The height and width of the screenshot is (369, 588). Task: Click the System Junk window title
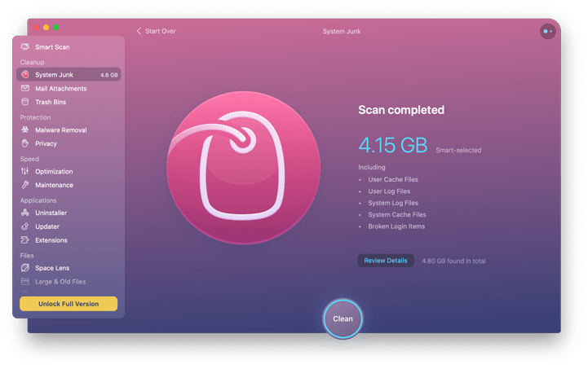(342, 32)
